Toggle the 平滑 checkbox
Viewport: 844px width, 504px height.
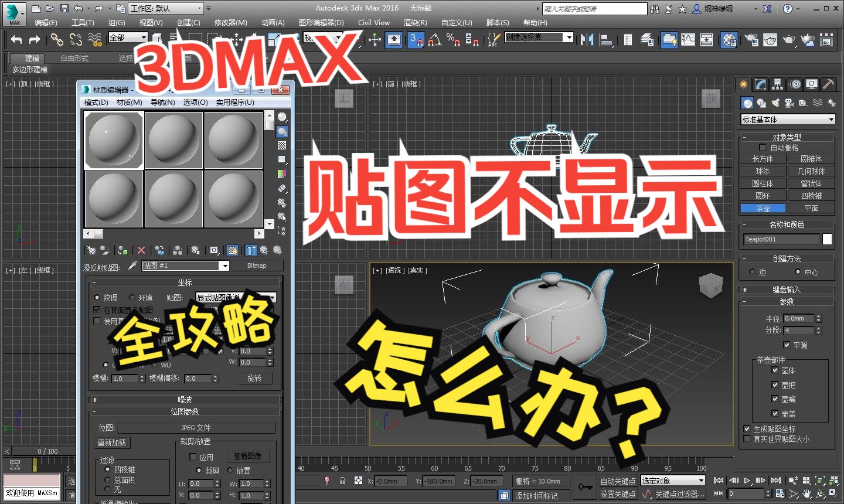(787, 345)
